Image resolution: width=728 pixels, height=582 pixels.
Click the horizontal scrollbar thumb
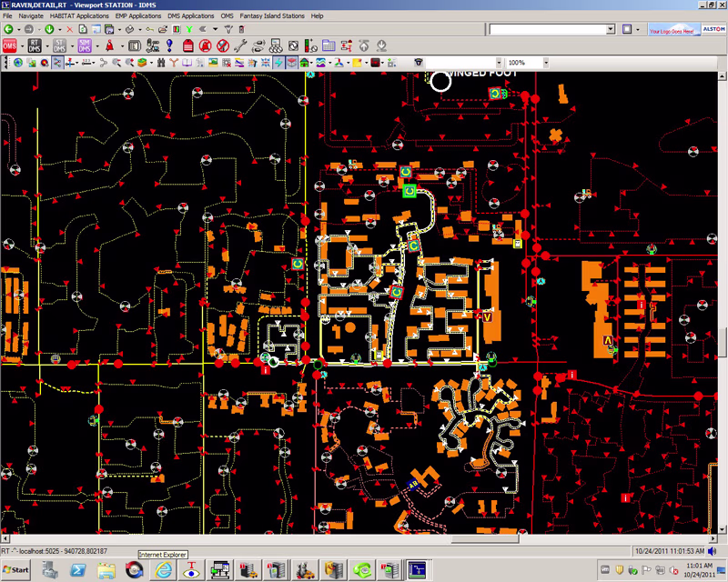(485, 539)
